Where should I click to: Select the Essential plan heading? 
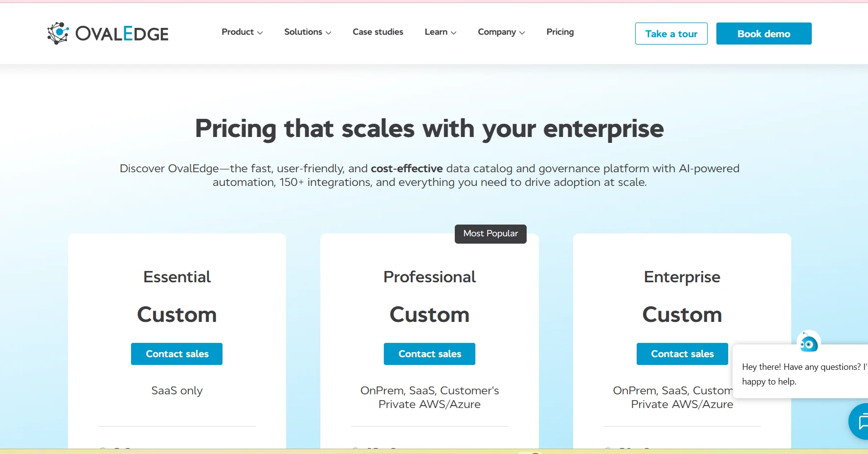177,277
